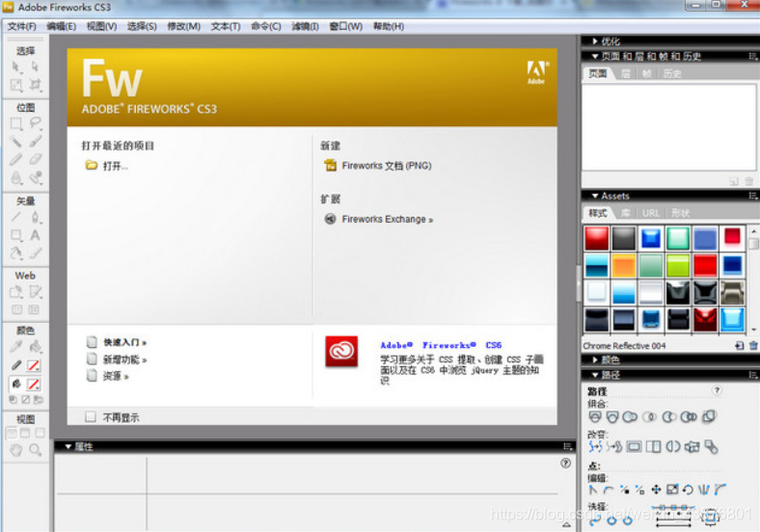Click the new style icon beside Chrome Reflective 004
This screenshot has height=532, width=760.
pos(739,345)
